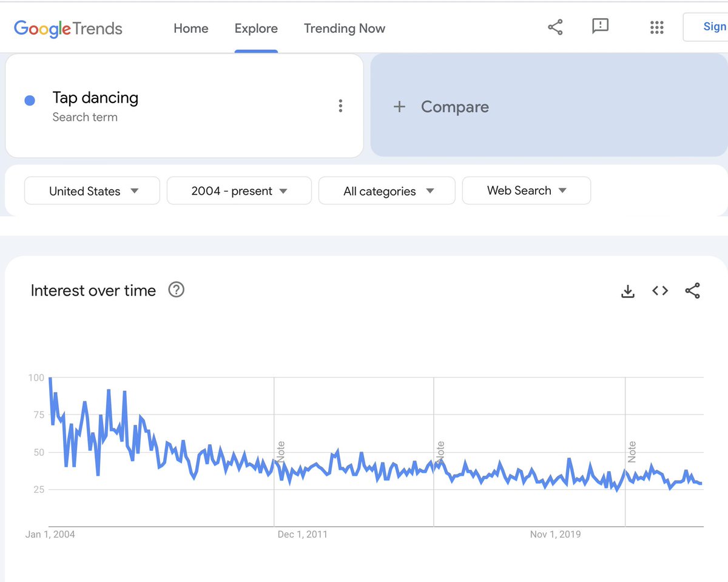Go to Trending Now
The image size is (728, 582).
[x=344, y=28]
